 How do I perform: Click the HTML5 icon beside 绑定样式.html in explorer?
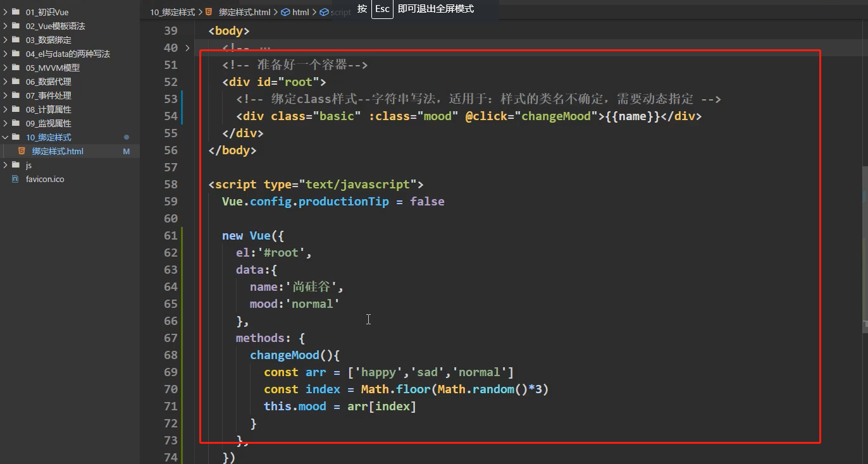point(22,151)
